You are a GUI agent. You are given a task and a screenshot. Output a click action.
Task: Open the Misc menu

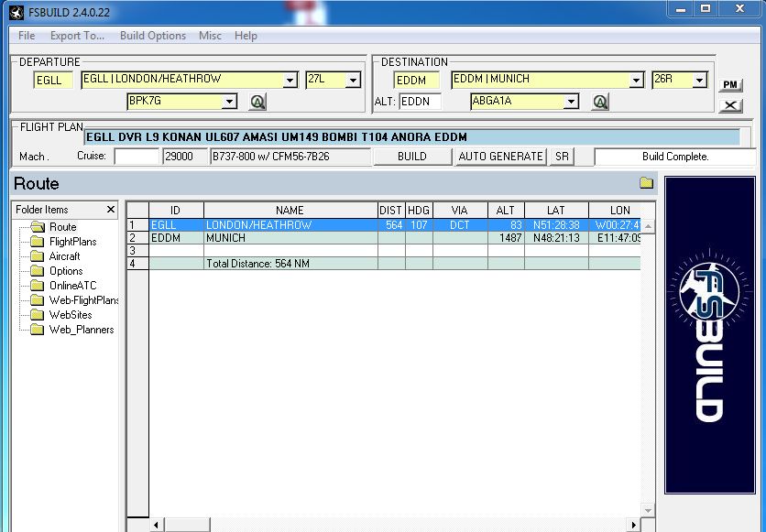pos(210,36)
